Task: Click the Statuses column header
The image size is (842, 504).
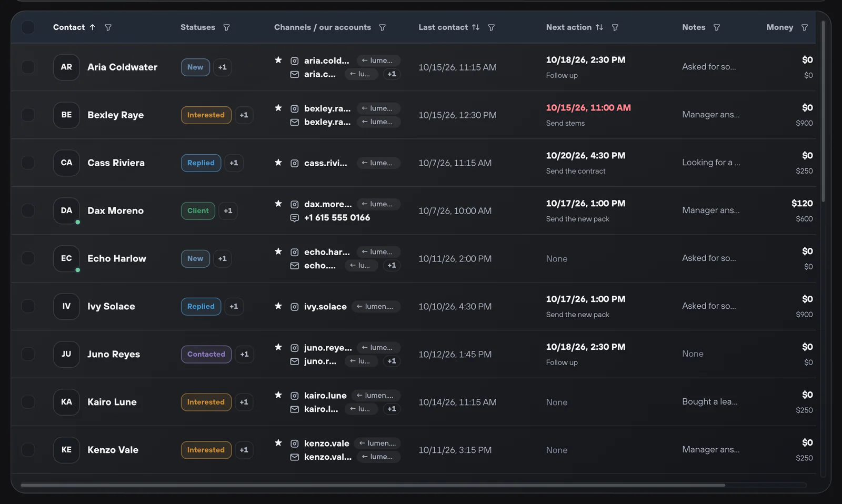Action: tap(198, 27)
